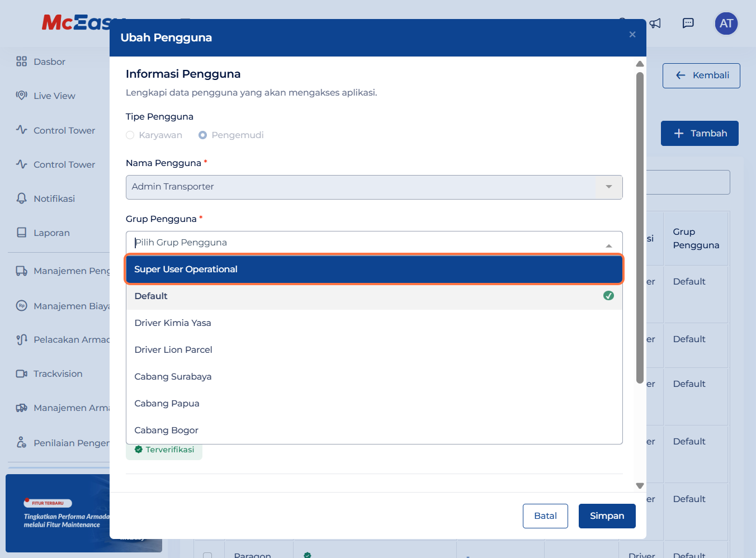Click the Notifikasi bell icon
Viewport: 756px width, 558px height.
coord(21,198)
